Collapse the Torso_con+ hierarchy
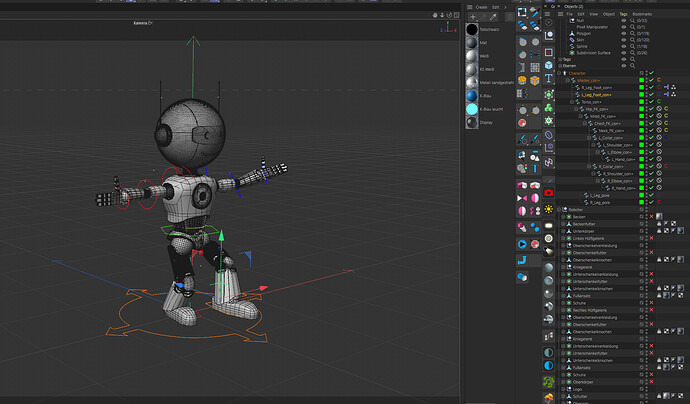Screen dimensions: 690x404 (x=572, y=102)
